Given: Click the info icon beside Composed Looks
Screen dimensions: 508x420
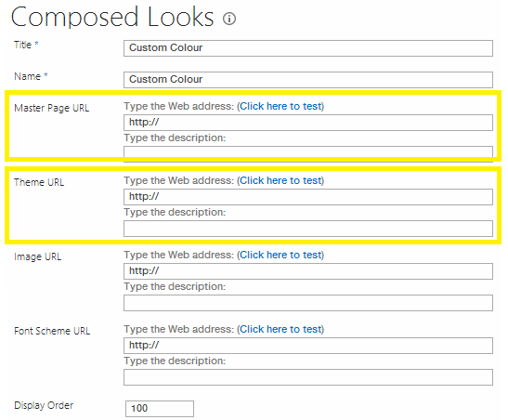Looking at the screenshot, I should tap(229, 19).
